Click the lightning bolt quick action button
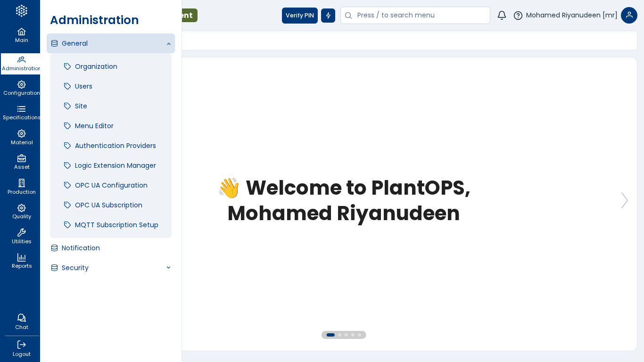 pyautogui.click(x=328, y=16)
